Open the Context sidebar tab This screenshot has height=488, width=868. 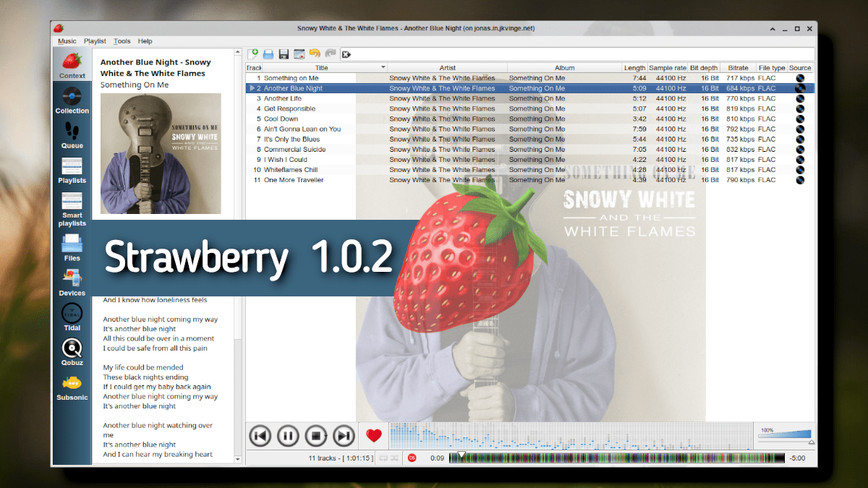coord(72,66)
